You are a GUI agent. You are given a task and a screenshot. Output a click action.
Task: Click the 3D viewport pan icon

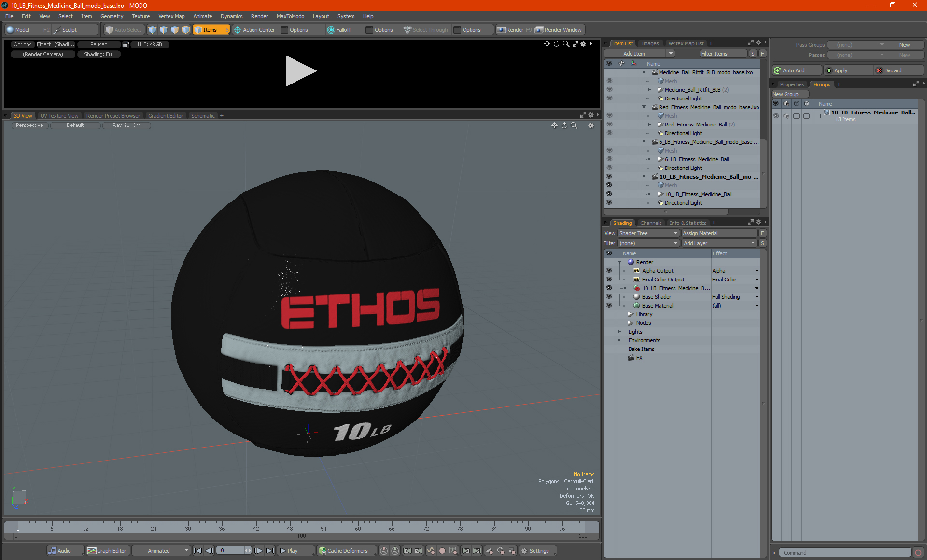coord(554,126)
